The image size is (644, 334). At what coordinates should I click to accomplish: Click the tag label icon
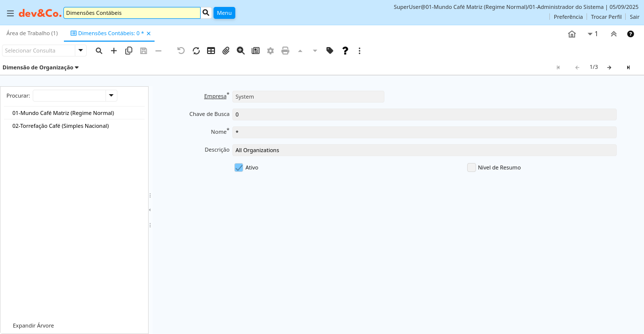[x=330, y=51]
